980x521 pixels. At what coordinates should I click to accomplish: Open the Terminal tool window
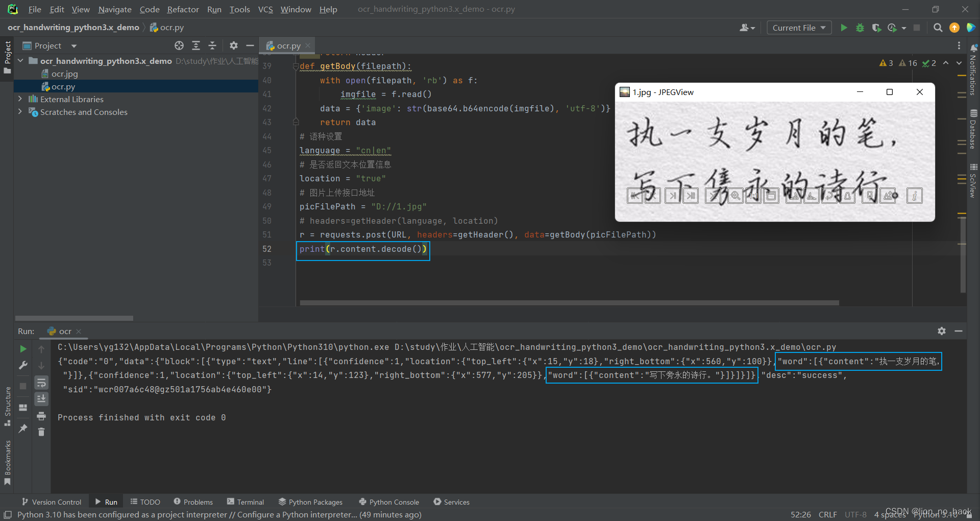tap(246, 502)
